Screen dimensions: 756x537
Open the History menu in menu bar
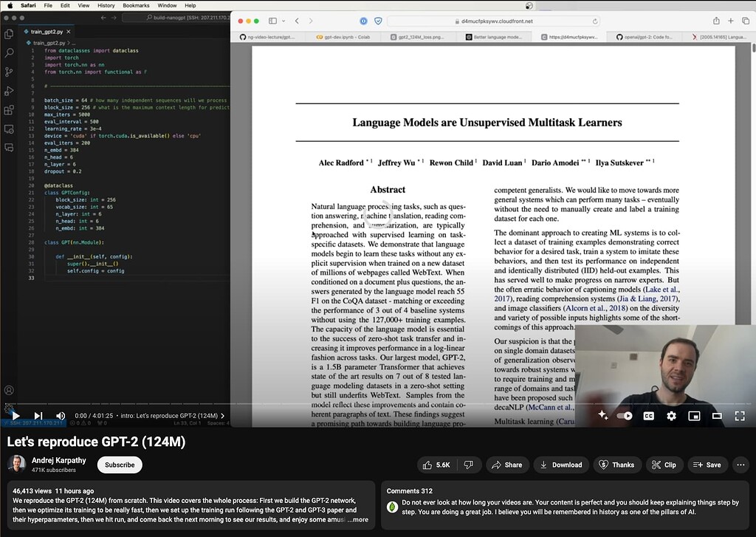tap(106, 5)
